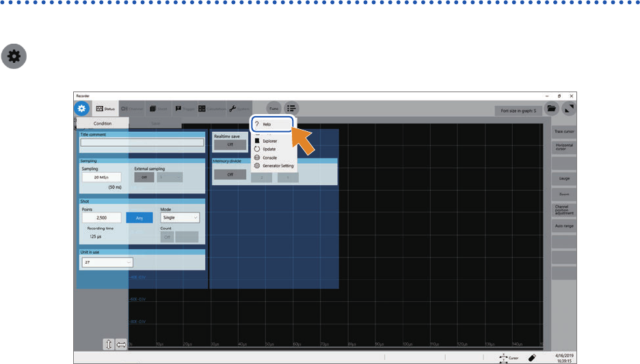Click the Explorer black square icon

pos(257,141)
